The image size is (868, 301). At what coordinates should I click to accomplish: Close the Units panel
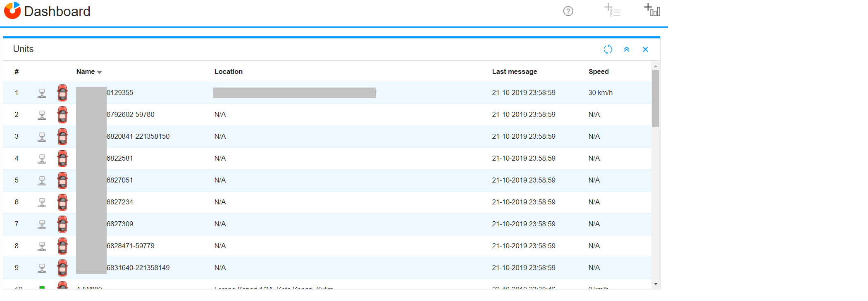[x=645, y=50]
